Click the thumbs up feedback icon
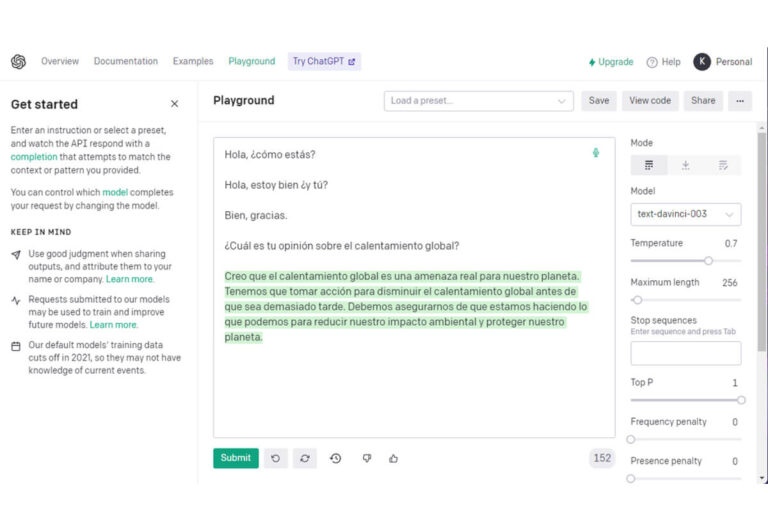Screen dimensions: 768x512 pyautogui.click(x=394, y=458)
